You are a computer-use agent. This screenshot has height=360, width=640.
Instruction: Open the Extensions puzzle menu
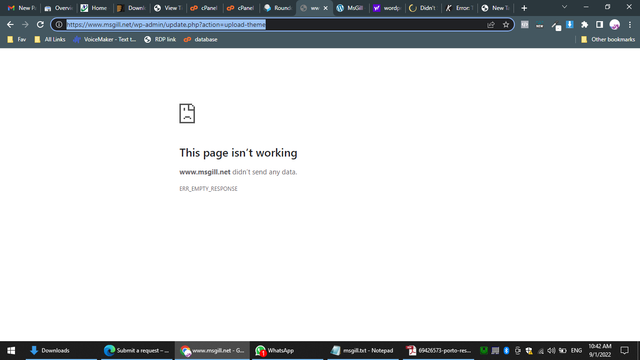(x=584, y=24)
